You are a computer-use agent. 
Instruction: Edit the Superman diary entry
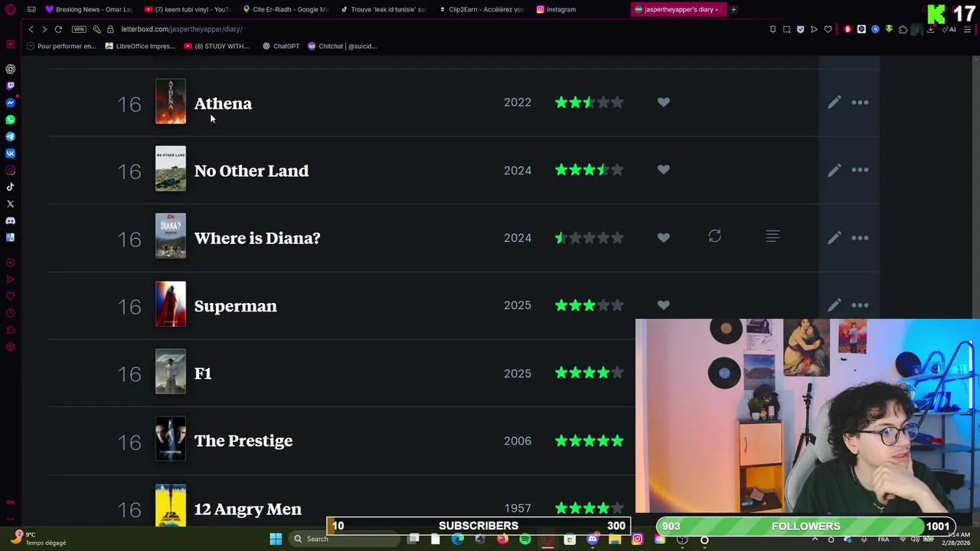click(834, 305)
